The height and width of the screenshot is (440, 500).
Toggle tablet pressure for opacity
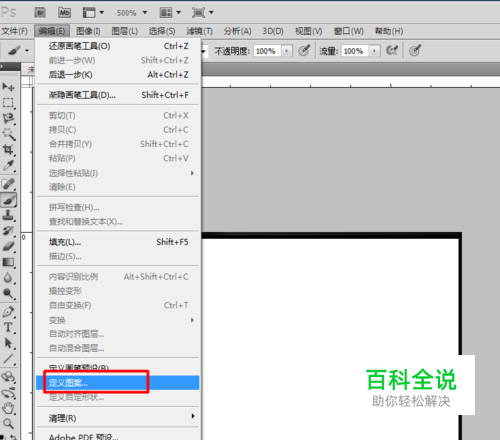(x=304, y=51)
